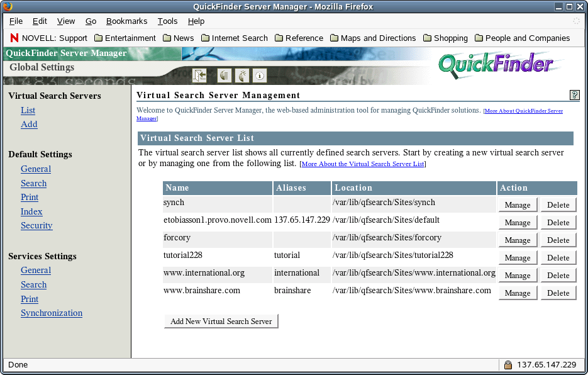Manage the forcory server
588x375 pixels.
pyautogui.click(x=518, y=240)
